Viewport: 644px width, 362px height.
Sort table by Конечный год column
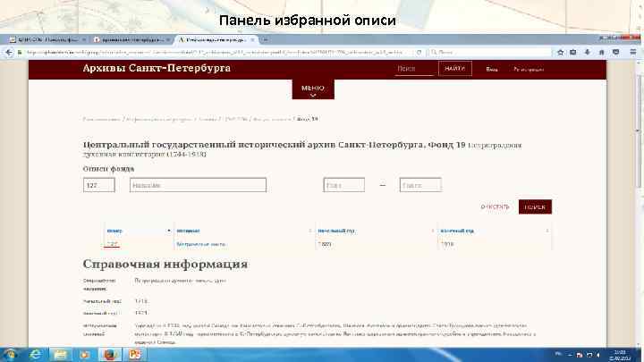(494, 231)
